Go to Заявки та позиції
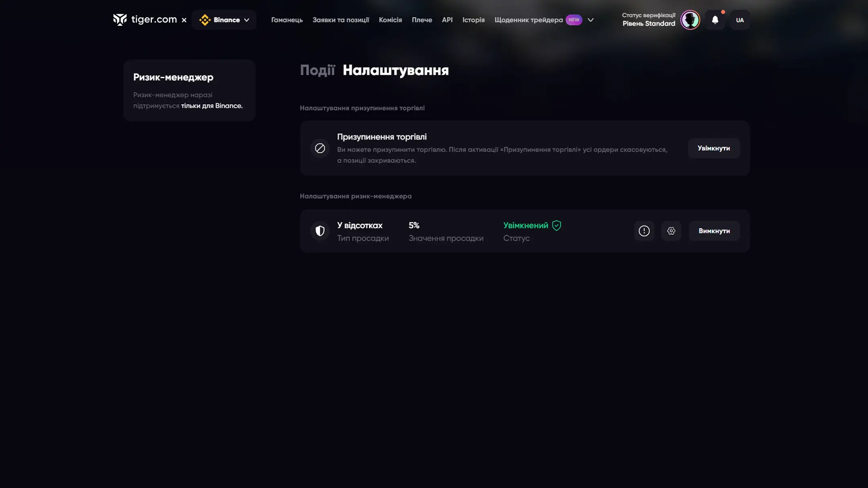Viewport: 868px width, 488px height. (x=341, y=20)
